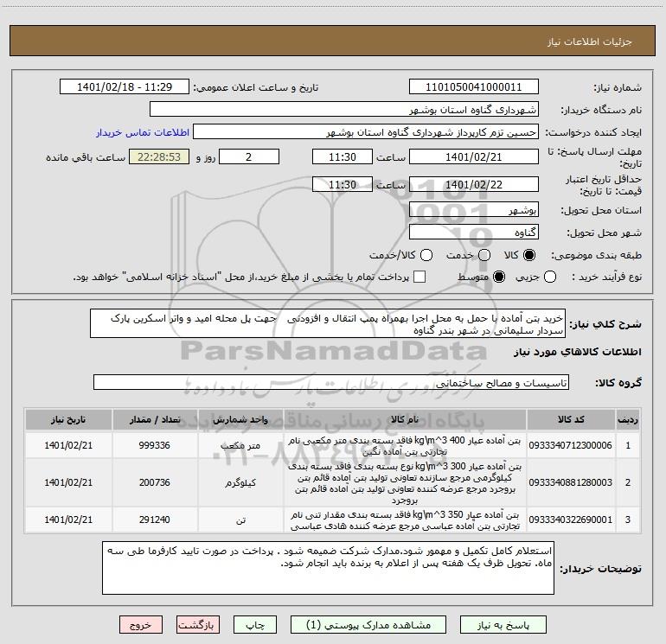Click the نام کالا column header

pyautogui.click(x=405, y=419)
